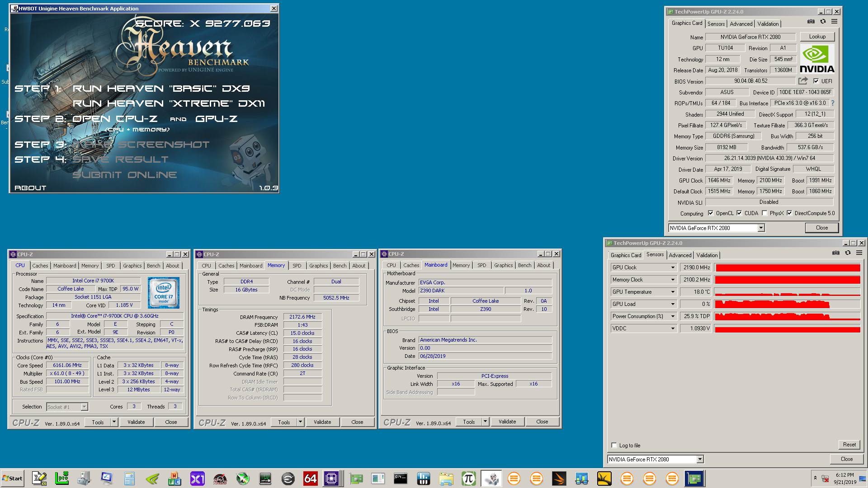Toggle the UEFI checkbox in GPU-Z
This screenshot has width=868, height=488.
coord(816,81)
